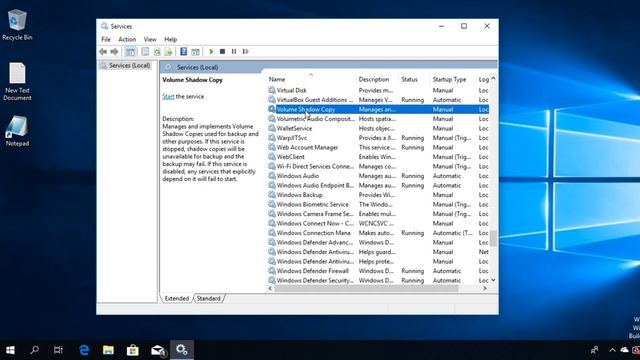This screenshot has height=360, width=640.
Task: Click the Forward arrow in Services toolbar
Action: pyautogui.click(x=114, y=51)
